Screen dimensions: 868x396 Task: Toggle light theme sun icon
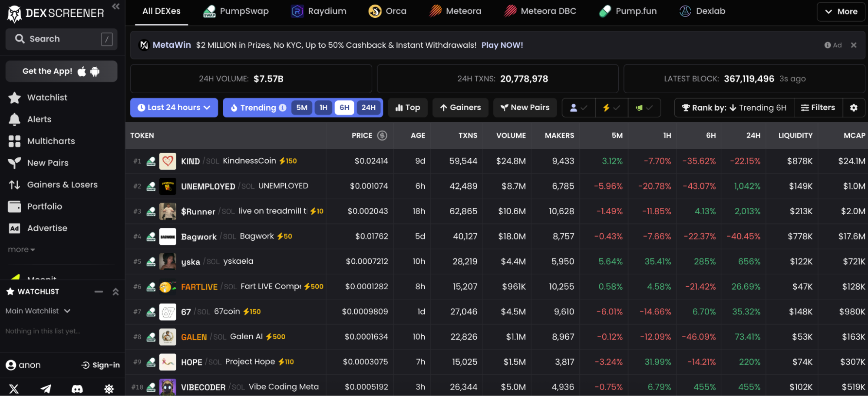point(109,389)
